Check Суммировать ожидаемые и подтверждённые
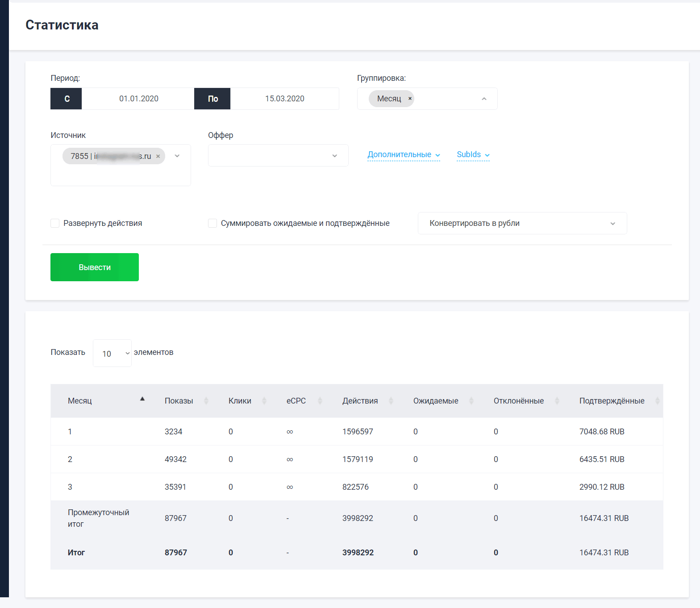This screenshot has height=608, width=700. [x=212, y=223]
